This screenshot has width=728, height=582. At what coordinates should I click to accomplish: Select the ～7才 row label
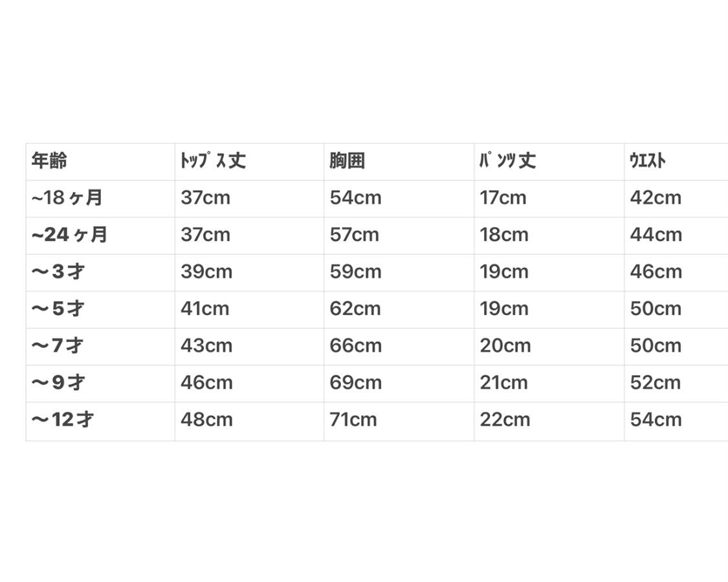tap(58, 345)
